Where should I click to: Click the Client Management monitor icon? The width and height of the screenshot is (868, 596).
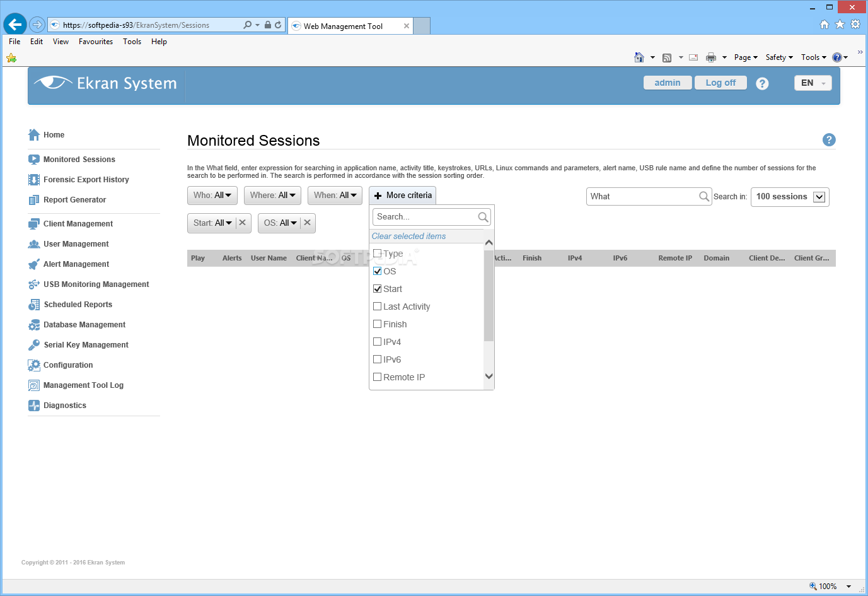34,224
